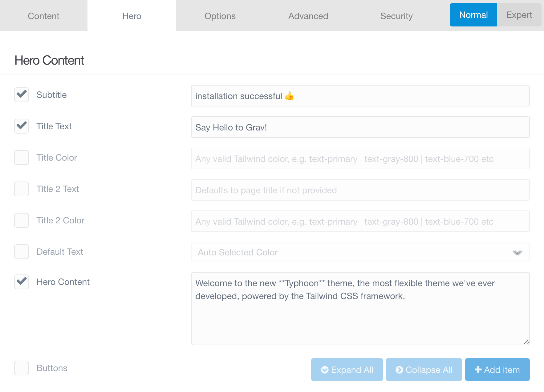Viewport: 544px width, 392px height.
Task: Enable the Default Text checkbox
Action: (x=22, y=252)
